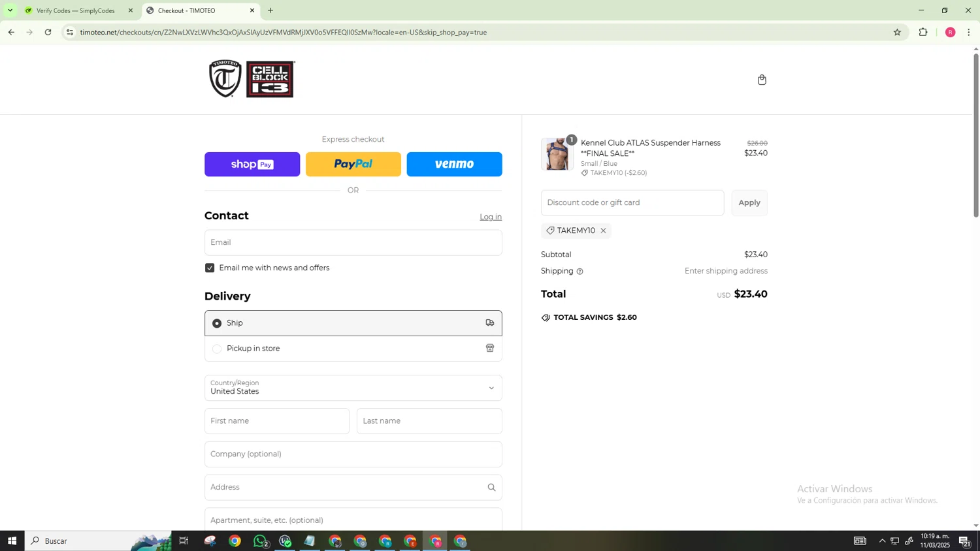Click the browser address bar URL

tap(283, 32)
